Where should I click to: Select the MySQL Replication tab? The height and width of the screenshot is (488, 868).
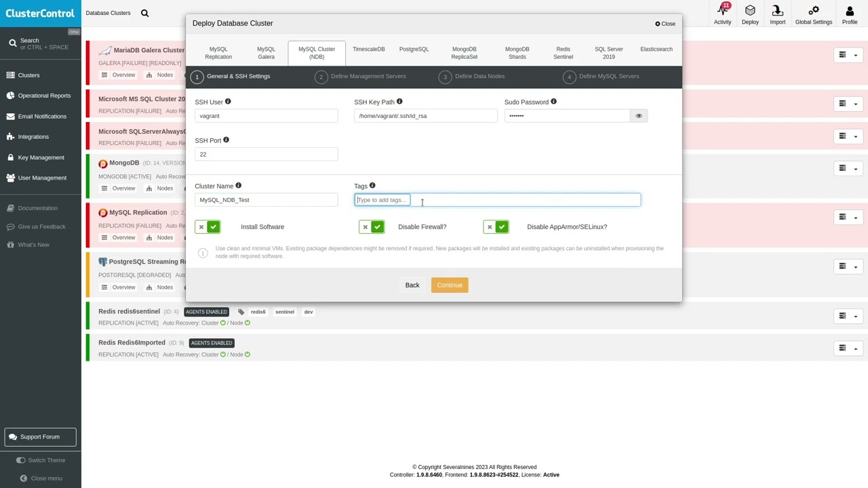coord(218,53)
